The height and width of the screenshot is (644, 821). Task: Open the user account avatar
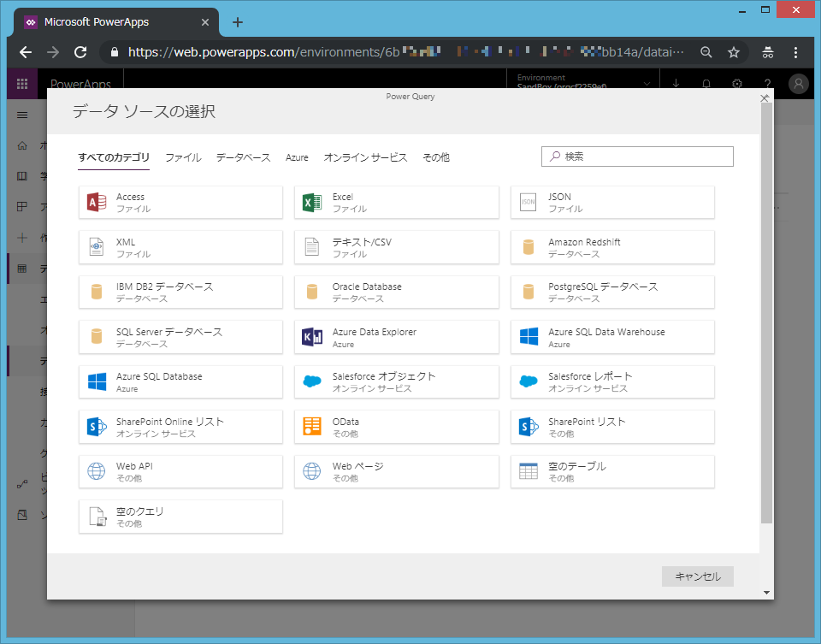(799, 84)
